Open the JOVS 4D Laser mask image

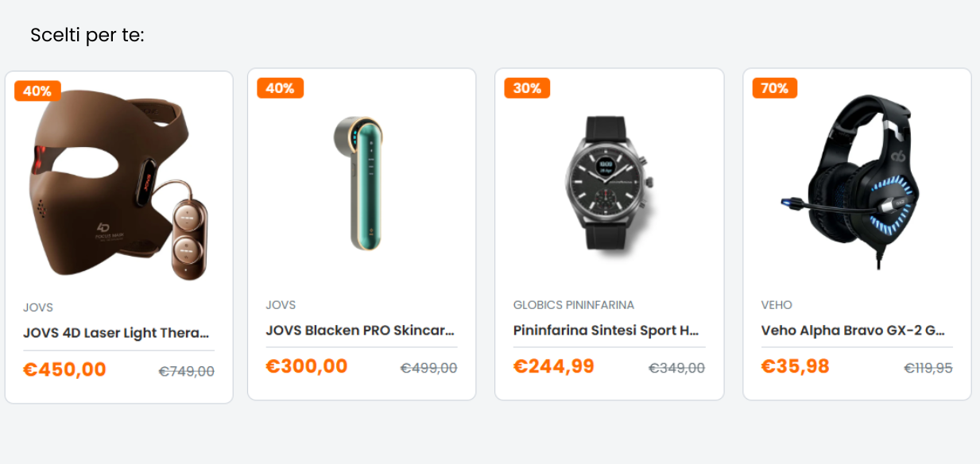point(119,184)
